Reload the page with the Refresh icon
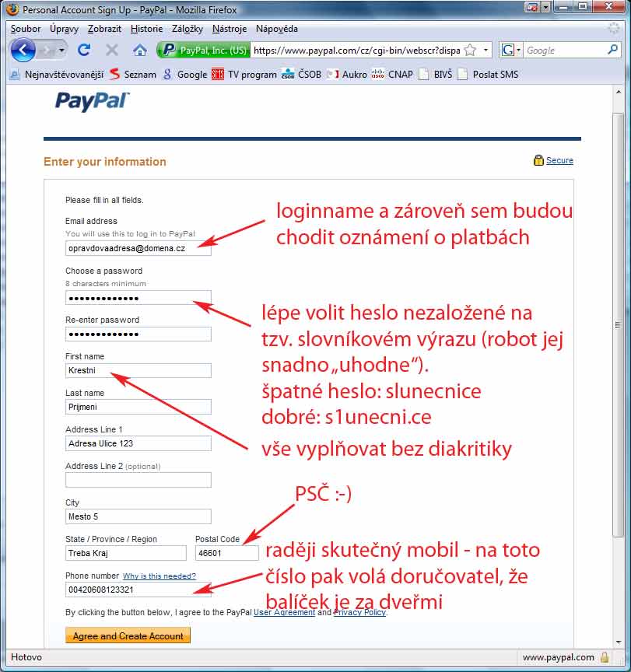This screenshot has width=631, height=672. [84, 50]
